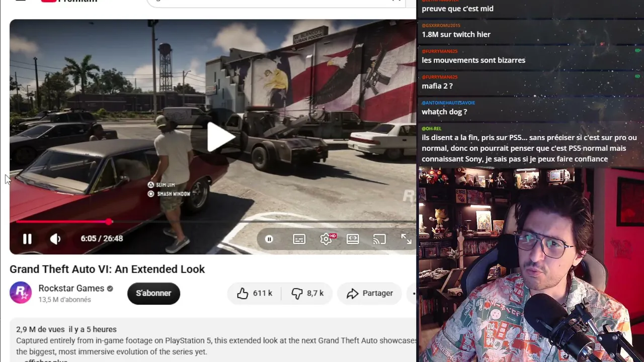644x362 pixels.
Task: Toggle the autoplay switch in the player
Action: [x=269, y=239]
